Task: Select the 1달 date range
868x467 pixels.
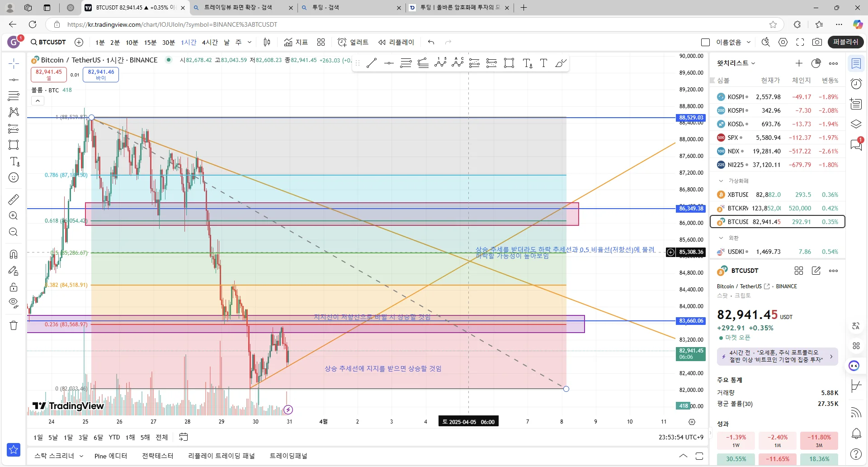Action: coord(68,437)
